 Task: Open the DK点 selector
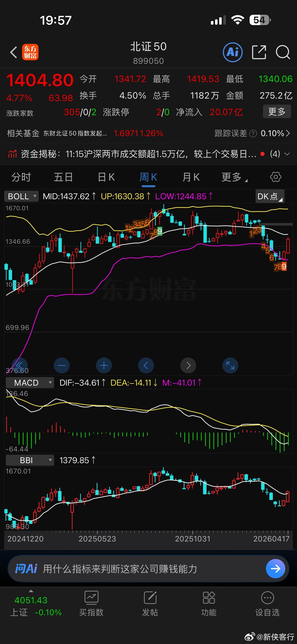(270, 196)
